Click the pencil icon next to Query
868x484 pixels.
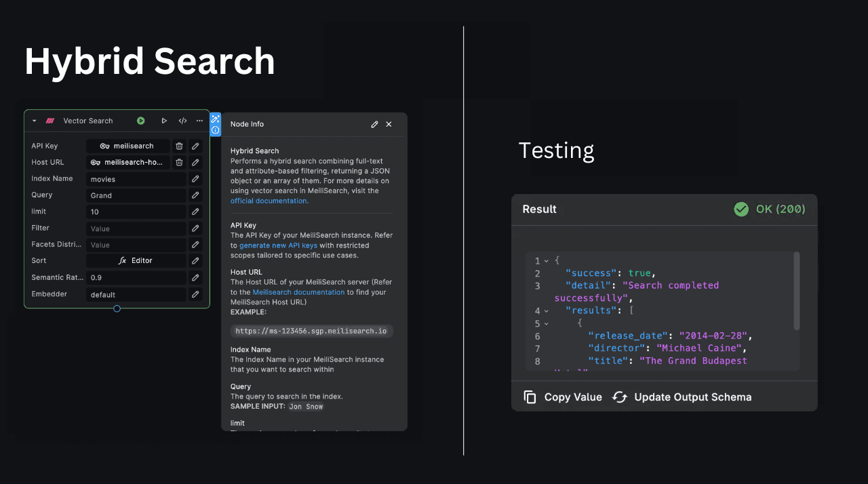coord(195,195)
